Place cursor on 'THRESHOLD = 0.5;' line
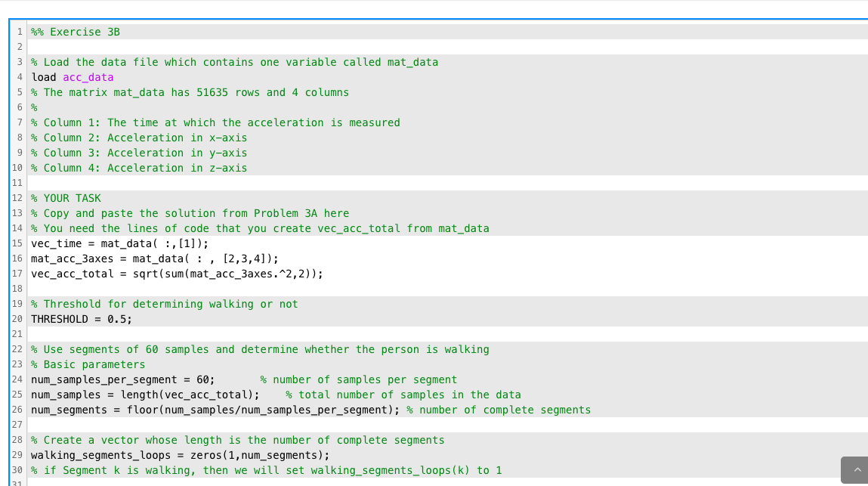The width and height of the screenshot is (868, 486). pyautogui.click(x=82, y=319)
